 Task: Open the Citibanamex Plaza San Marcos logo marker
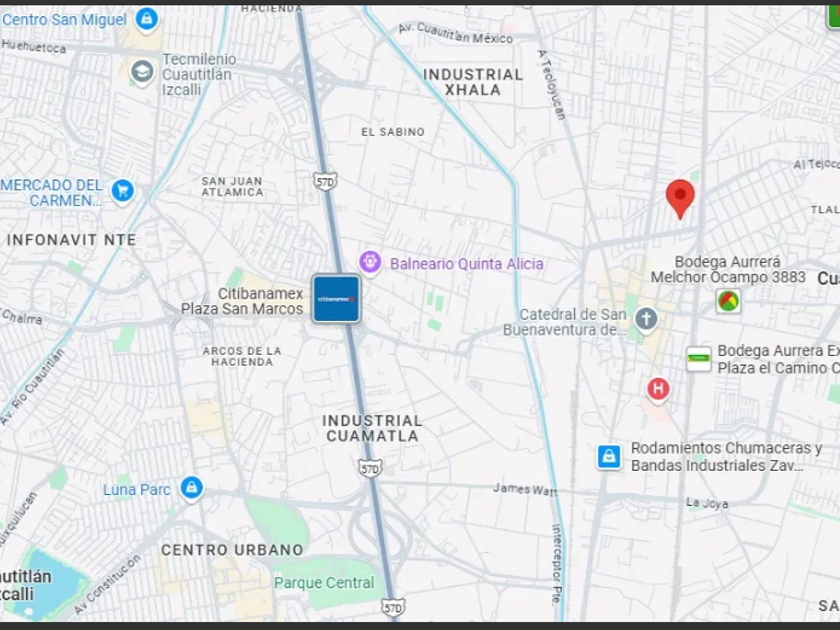(x=336, y=298)
